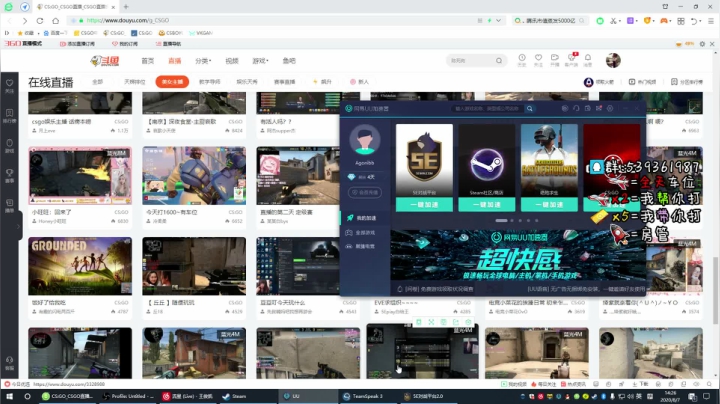Select the 直播 live tab in Douyu nav
This screenshot has width=720, height=404.
click(174, 61)
